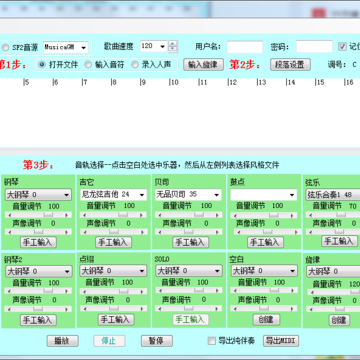360x360 pixels.
Task: Click the 暂停 pause button
Action: click(156, 341)
